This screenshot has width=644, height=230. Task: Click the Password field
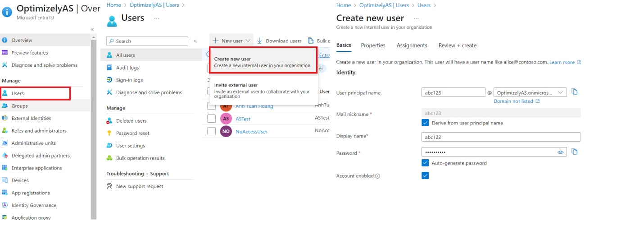[494, 152]
